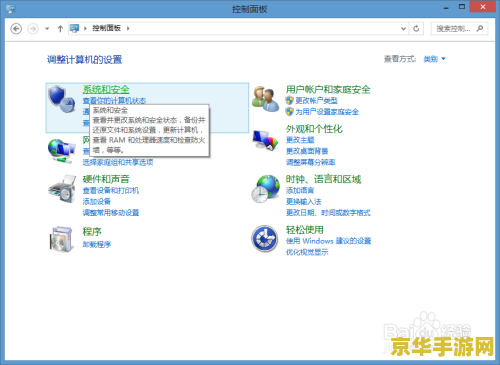Image resolution: width=500 pixels, height=365 pixels.
Task: Refresh the Control Panel view
Action: click(x=416, y=29)
